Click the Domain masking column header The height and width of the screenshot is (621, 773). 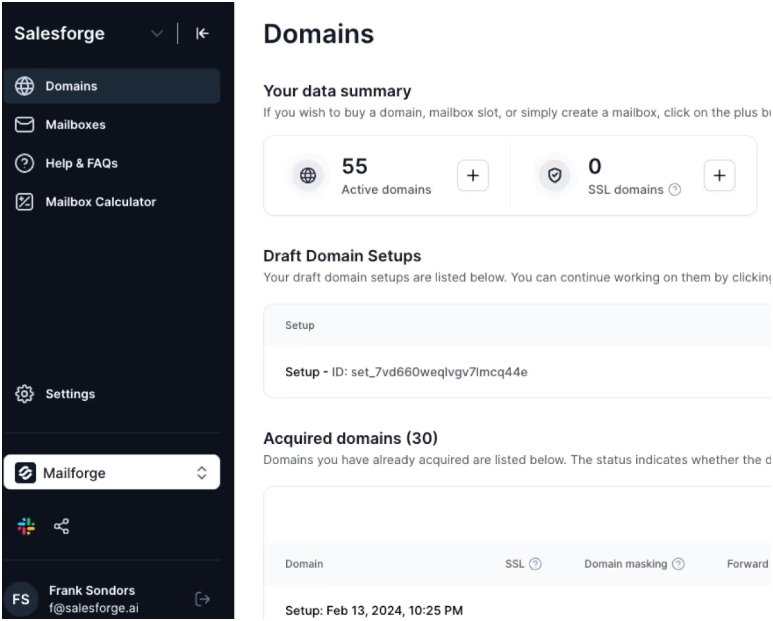626,564
